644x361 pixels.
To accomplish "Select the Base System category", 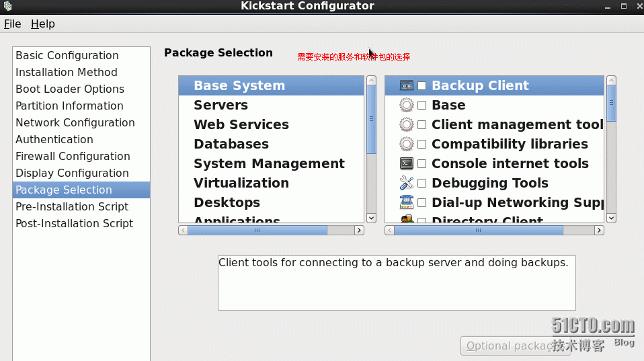I will (271, 85).
